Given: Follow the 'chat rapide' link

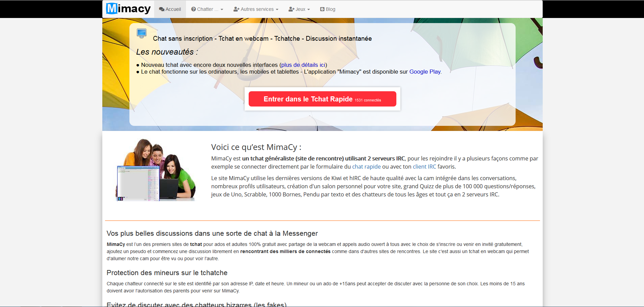Looking at the screenshot, I should click(x=367, y=167).
